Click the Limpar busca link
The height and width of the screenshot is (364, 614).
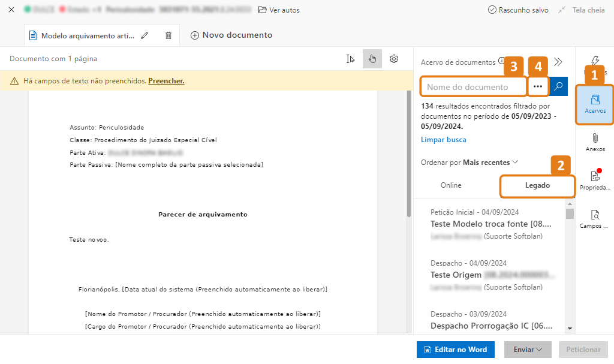(x=443, y=140)
